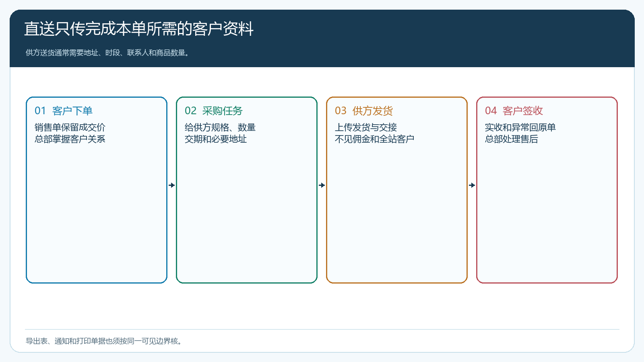Image resolution: width=644 pixels, height=362 pixels.
Task: Click the text 总部掌握客户关系
Action: [x=70, y=139]
